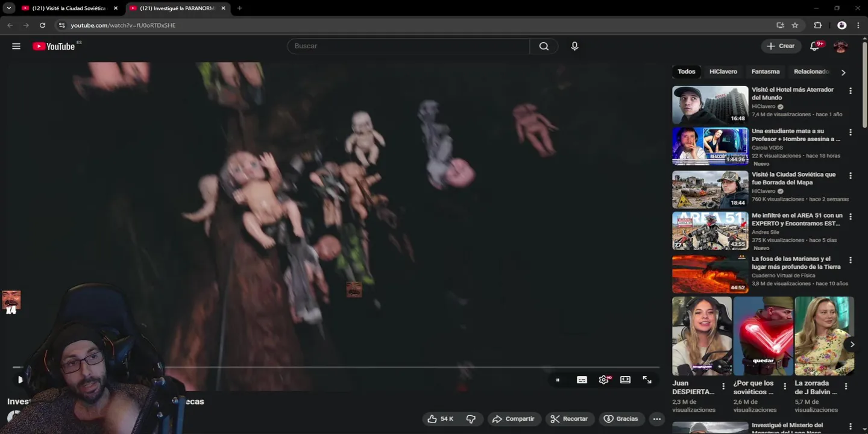Select the Fantasma filter chip
The image size is (868, 434).
[x=766, y=72]
